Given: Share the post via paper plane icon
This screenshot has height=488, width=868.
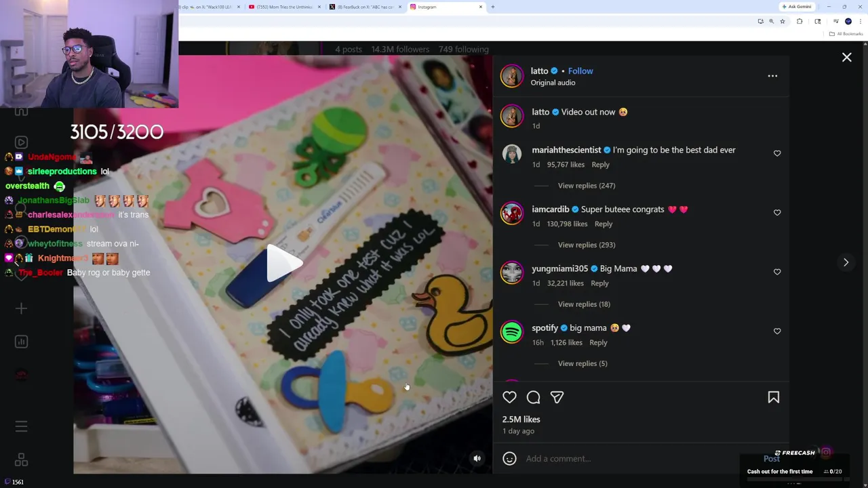Looking at the screenshot, I should (x=557, y=397).
